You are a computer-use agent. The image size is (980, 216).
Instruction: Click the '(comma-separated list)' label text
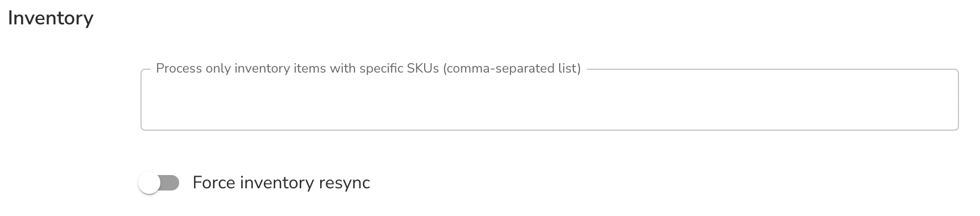pos(512,69)
